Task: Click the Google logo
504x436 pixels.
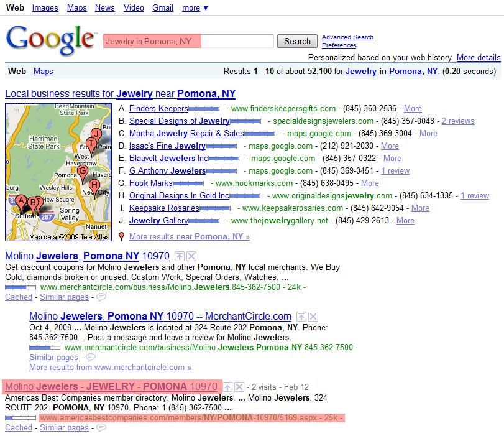Action: (51, 40)
